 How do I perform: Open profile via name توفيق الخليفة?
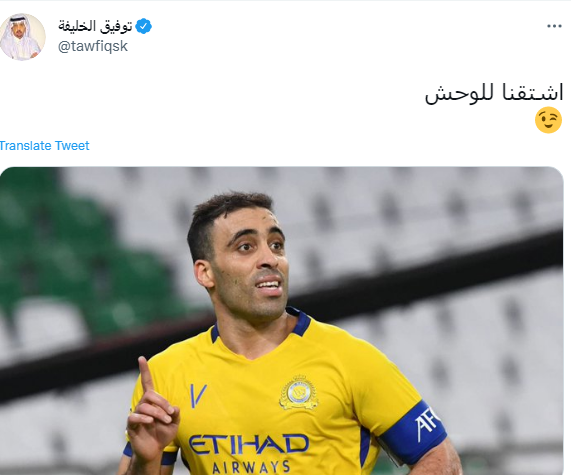pyautogui.click(x=95, y=26)
